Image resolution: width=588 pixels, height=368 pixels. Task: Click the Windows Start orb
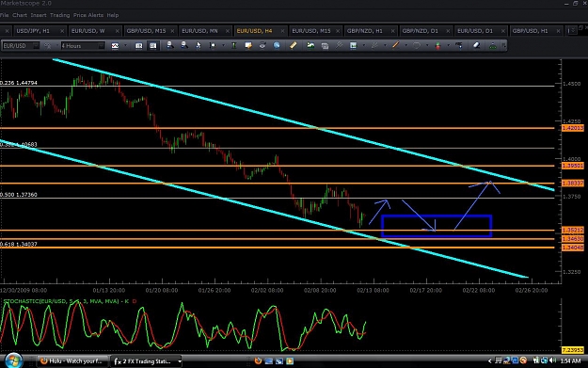pos(13,360)
